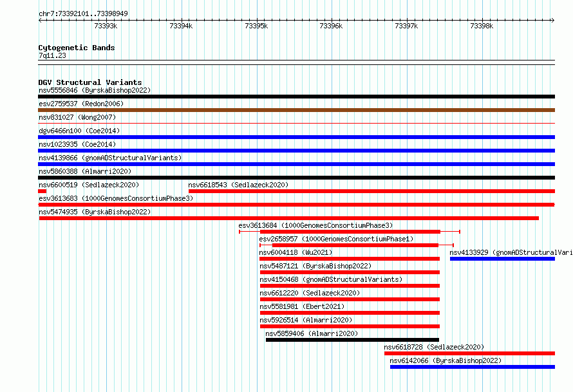Click the red bar under nsv5474935

coord(289,218)
